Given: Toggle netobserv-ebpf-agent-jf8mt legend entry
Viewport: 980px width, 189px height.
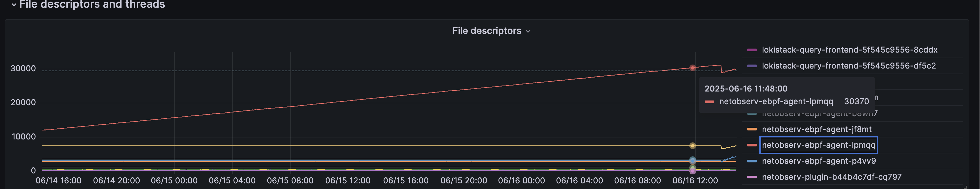Looking at the screenshot, I should (x=817, y=129).
